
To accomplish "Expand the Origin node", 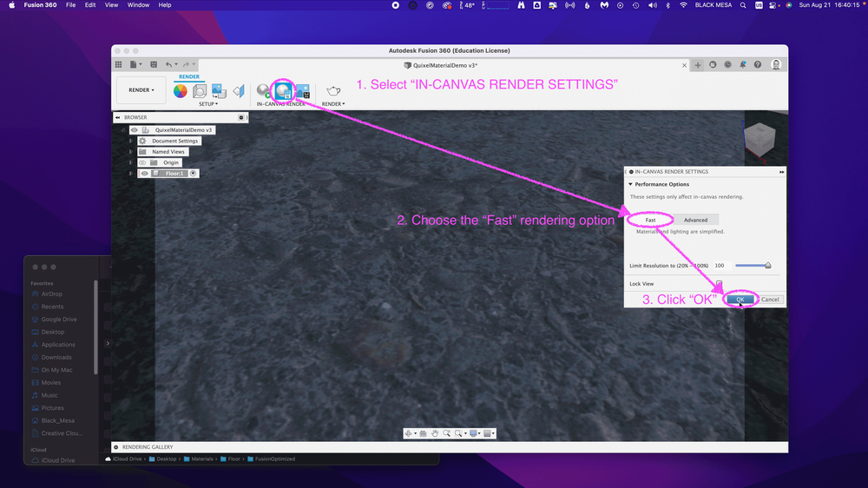I will [x=131, y=163].
